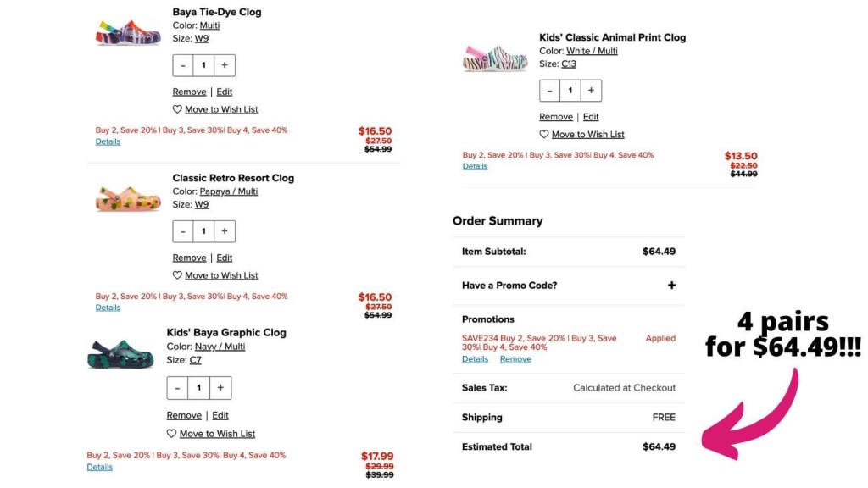Change size W9 of Classic Retro Resort Clog

tap(202, 204)
